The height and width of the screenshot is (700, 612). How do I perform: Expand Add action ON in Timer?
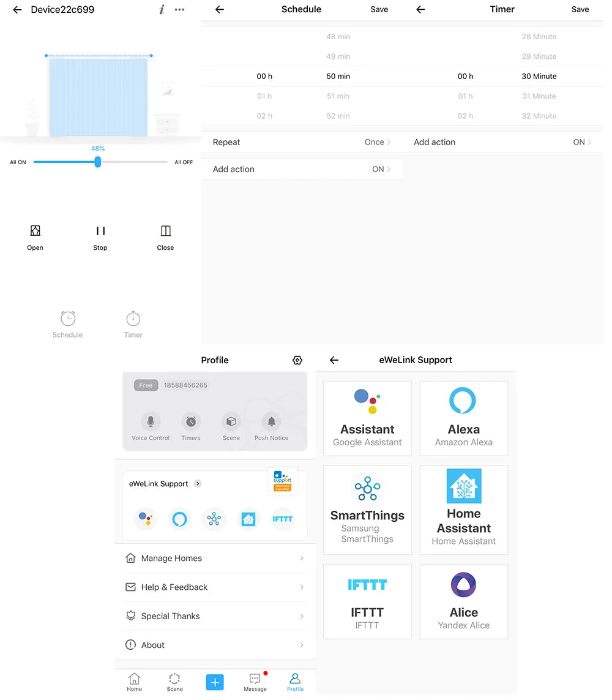click(582, 142)
